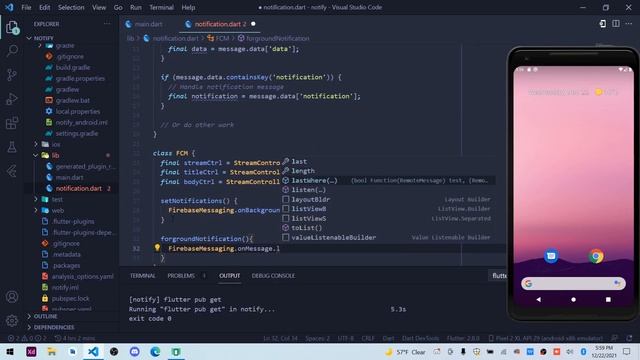Switch to the TERMINAL panel tab
This screenshot has height=360, width=640.
142,276
